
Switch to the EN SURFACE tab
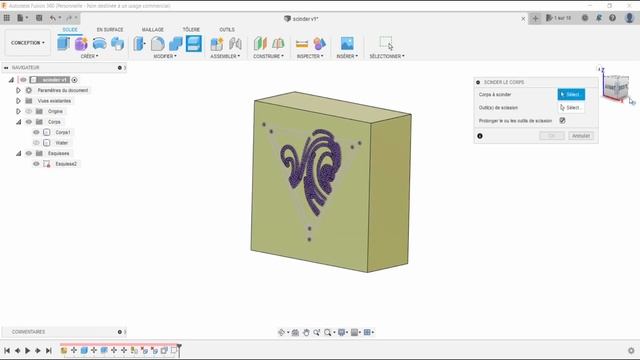click(x=110, y=30)
